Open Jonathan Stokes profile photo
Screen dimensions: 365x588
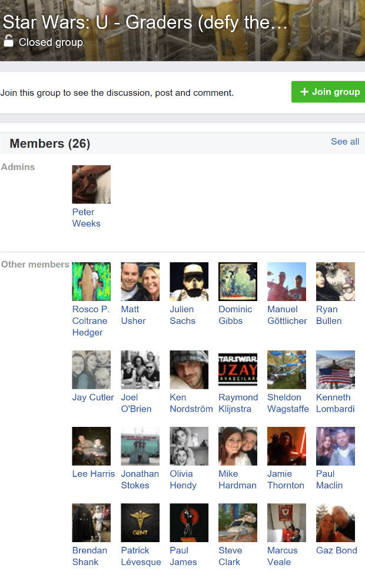140,446
